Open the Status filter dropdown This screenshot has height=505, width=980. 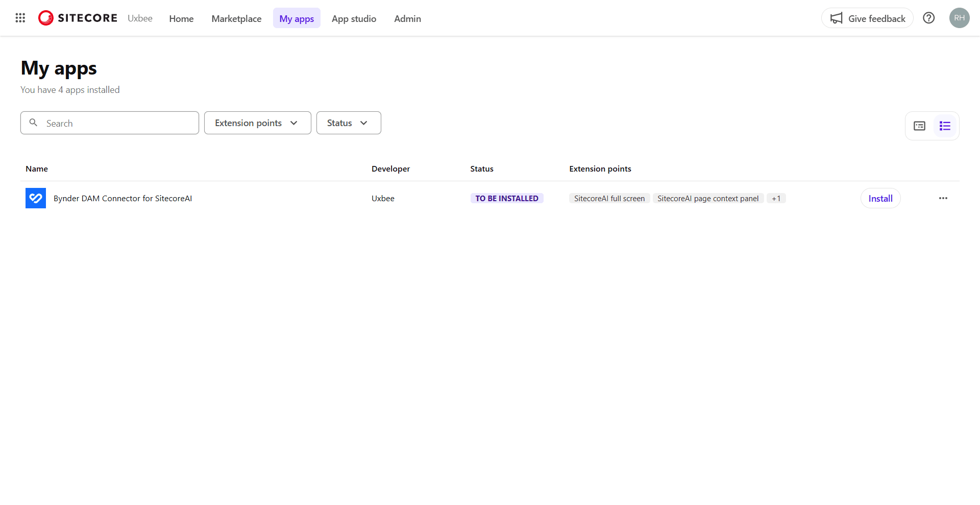click(348, 123)
